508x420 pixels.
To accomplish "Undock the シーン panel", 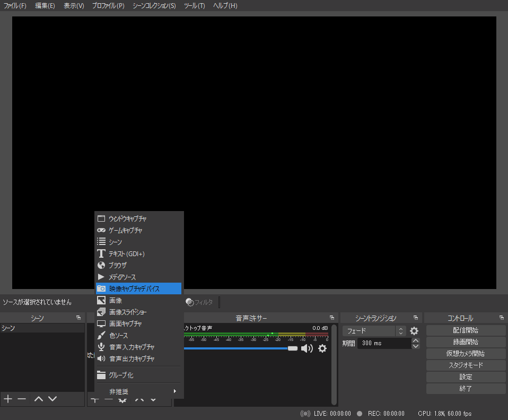I will pos(78,318).
